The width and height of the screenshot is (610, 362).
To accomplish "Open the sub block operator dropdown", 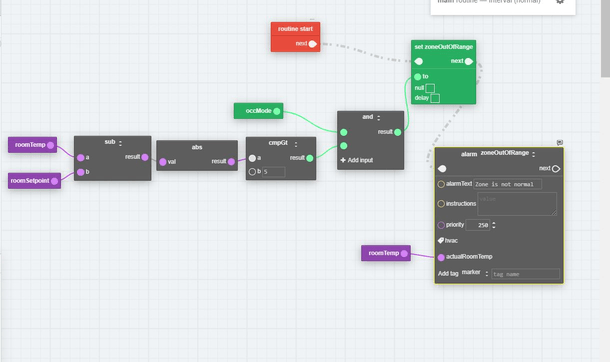I will (120, 143).
